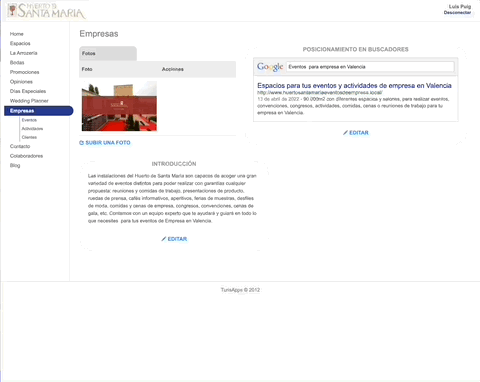
Task: Navigate to Wedding Planner page
Action: pyautogui.click(x=29, y=101)
